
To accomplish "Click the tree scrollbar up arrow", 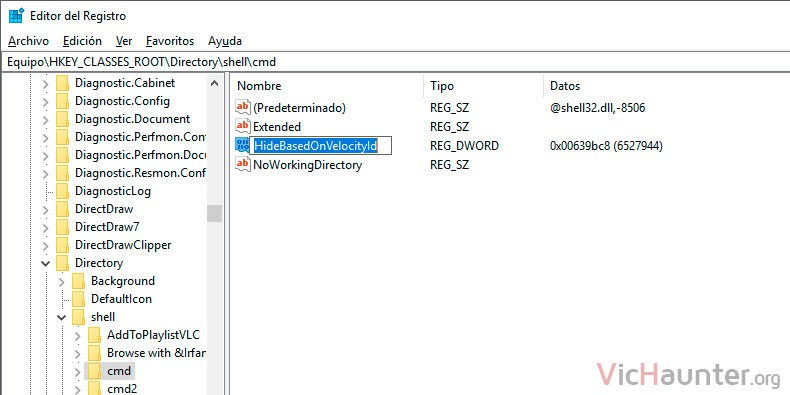I will coord(215,83).
